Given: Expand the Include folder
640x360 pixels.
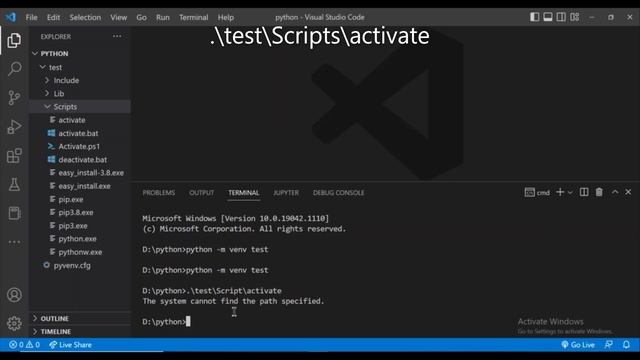Looking at the screenshot, I should point(80,80).
